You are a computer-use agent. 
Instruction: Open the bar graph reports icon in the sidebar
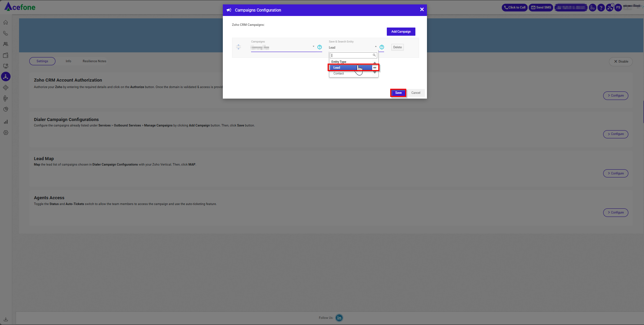click(5, 122)
